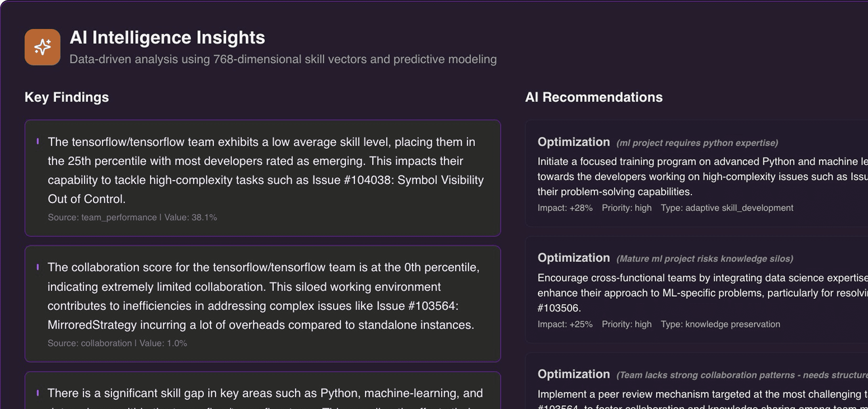Click the 'Impact: +25%' label
This screenshot has width=868, height=409.
click(x=565, y=324)
